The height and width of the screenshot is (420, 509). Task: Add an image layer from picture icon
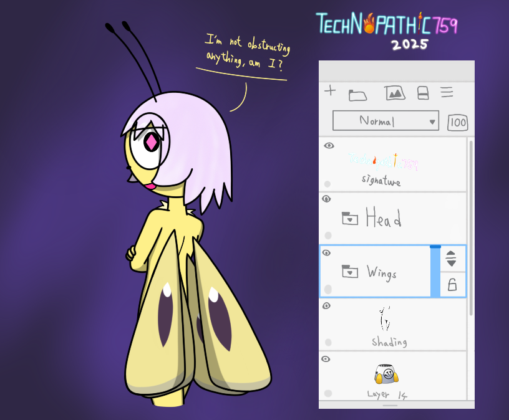(395, 93)
